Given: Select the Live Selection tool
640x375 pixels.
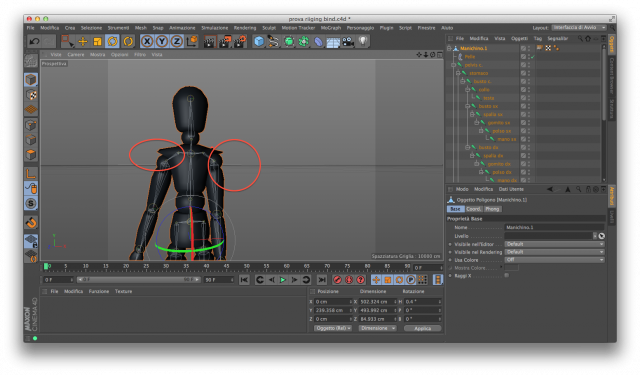Looking at the screenshot, I should (67, 41).
